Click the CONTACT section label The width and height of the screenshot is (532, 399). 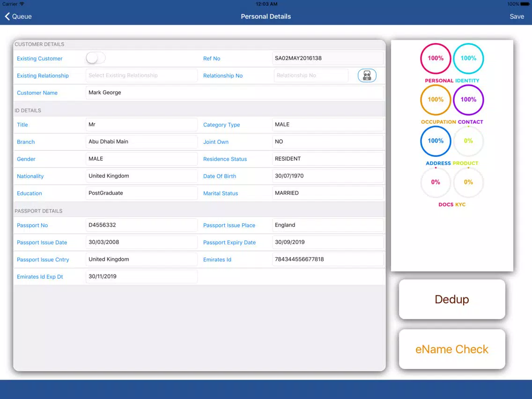[x=470, y=122]
